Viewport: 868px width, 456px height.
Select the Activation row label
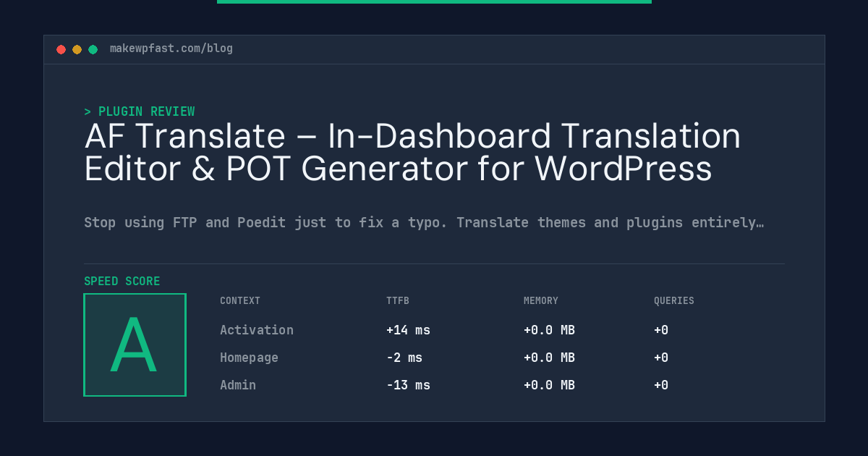pyautogui.click(x=257, y=330)
